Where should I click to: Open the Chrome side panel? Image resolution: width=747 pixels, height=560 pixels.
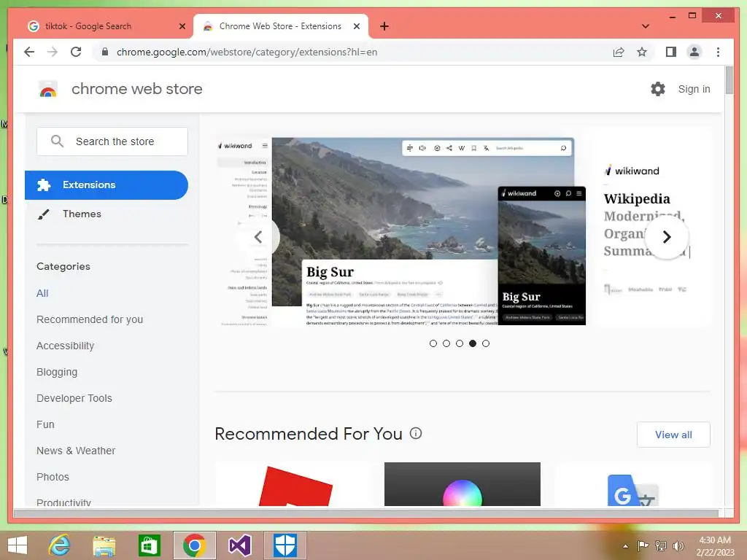671,52
